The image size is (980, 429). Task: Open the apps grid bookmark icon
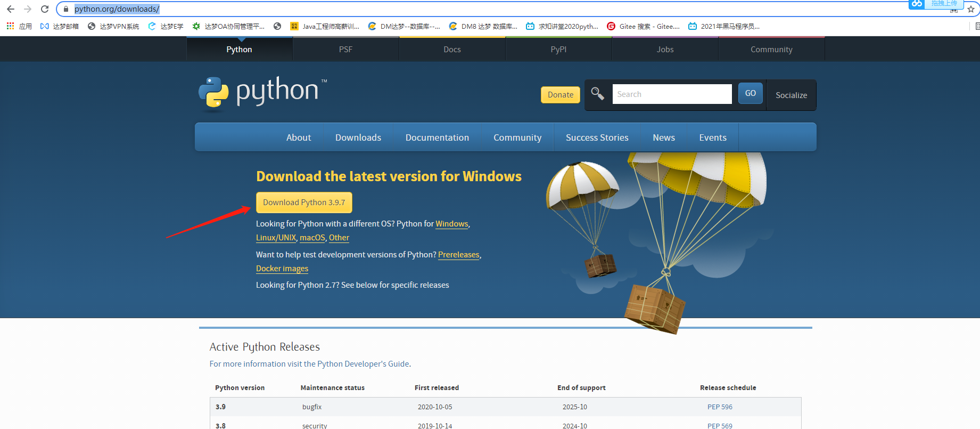coord(10,26)
